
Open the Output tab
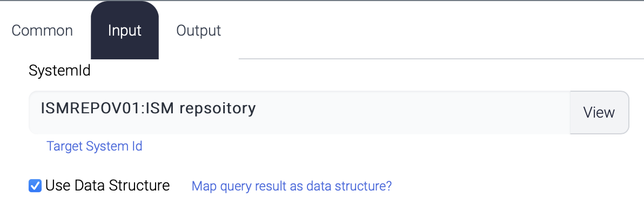(x=198, y=31)
